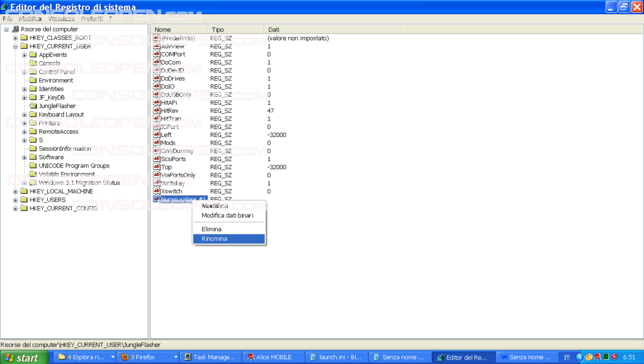Click the Xswitch value icon
The width and height of the screenshot is (644, 364).
pos(156,191)
